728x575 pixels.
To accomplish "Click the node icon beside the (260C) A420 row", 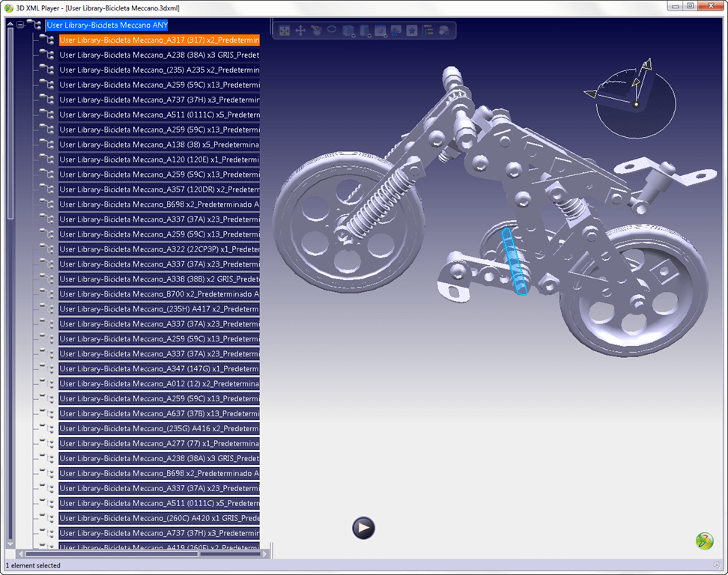I will [x=47, y=517].
